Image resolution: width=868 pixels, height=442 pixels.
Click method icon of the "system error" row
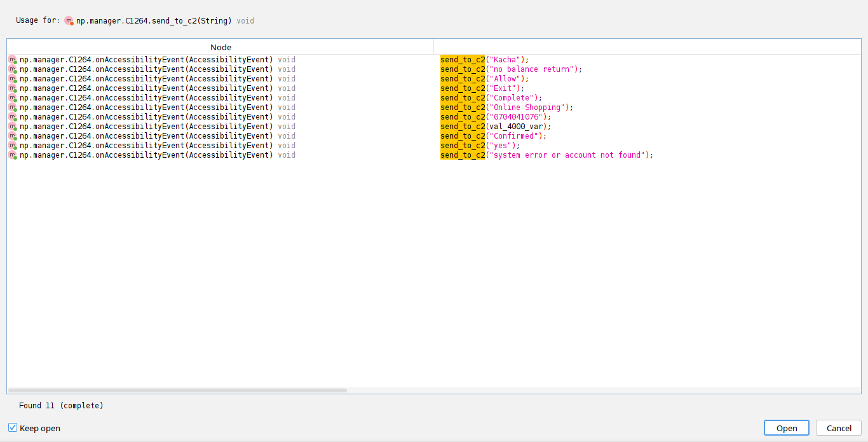pyautogui.click(x=12, y=155)
